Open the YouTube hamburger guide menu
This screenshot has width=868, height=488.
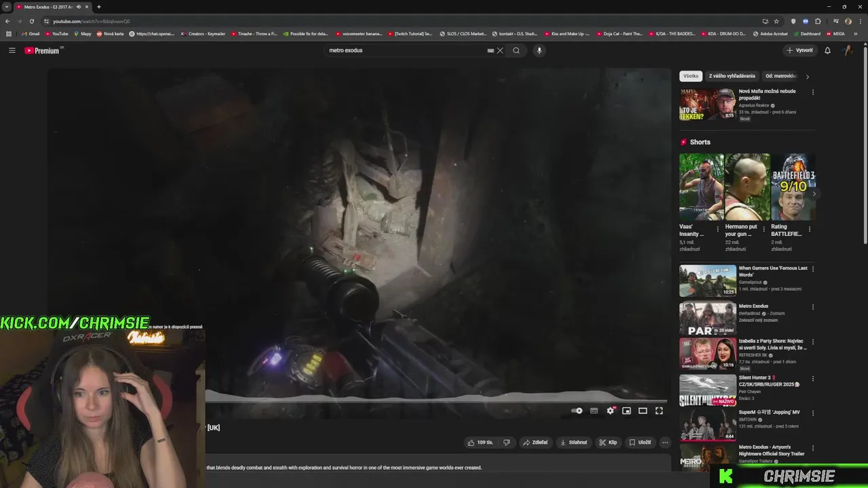[12, 50]
